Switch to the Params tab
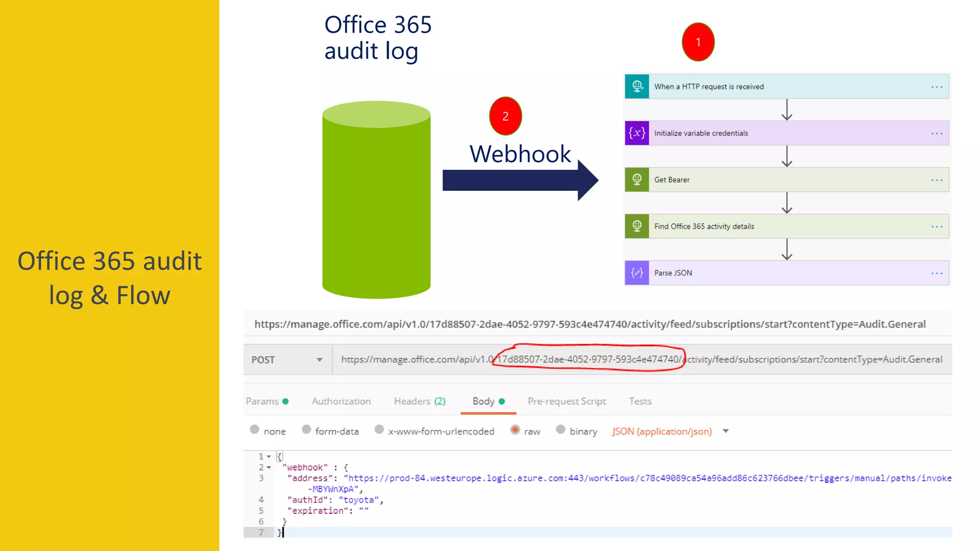The image size is (980, 551). click(x=267, y=401)
